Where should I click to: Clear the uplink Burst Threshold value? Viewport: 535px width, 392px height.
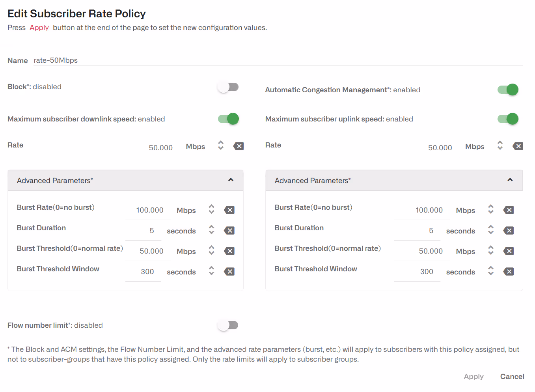pos(509,251)
